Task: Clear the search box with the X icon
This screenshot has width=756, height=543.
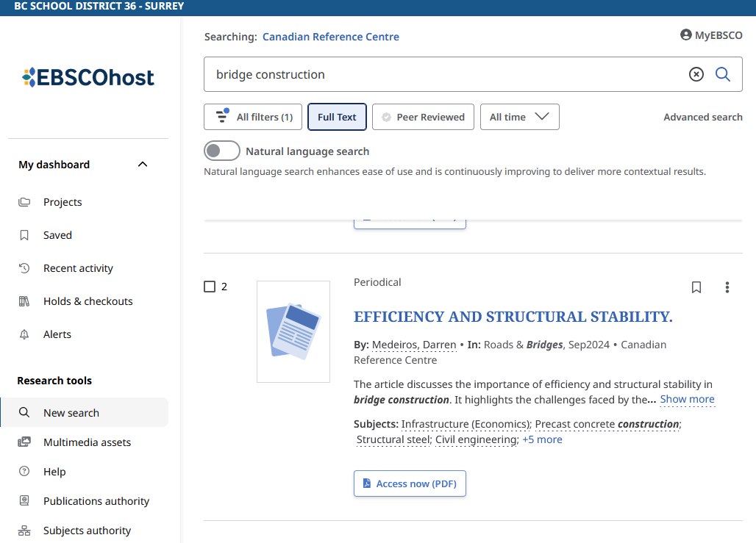Action: click(696, 74)
